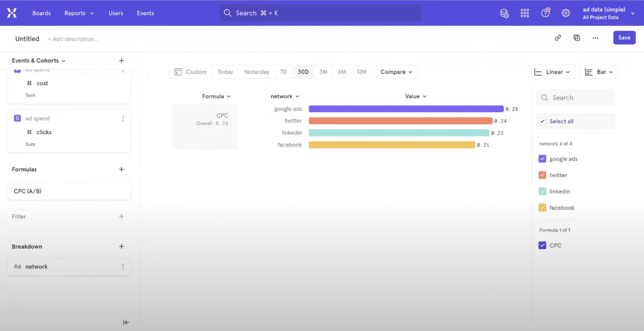Click the twitter orange bar

pyautogui.click(x=400, y=121)
